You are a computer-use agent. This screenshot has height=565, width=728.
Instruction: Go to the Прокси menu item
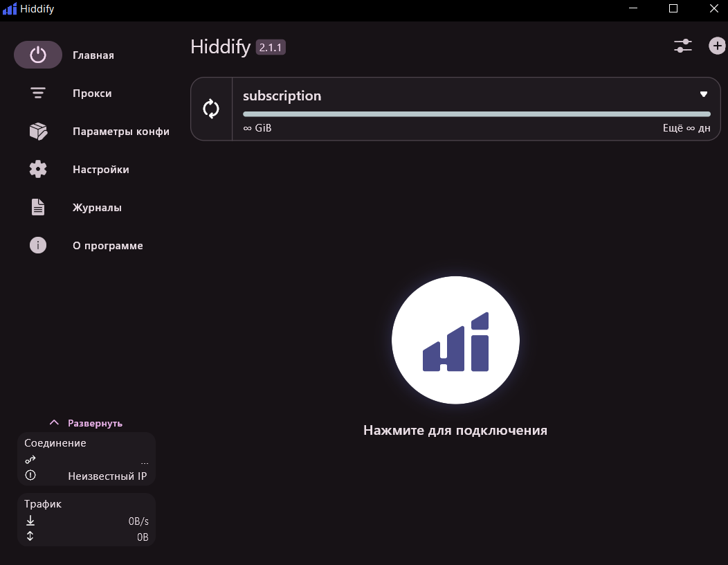92,93
